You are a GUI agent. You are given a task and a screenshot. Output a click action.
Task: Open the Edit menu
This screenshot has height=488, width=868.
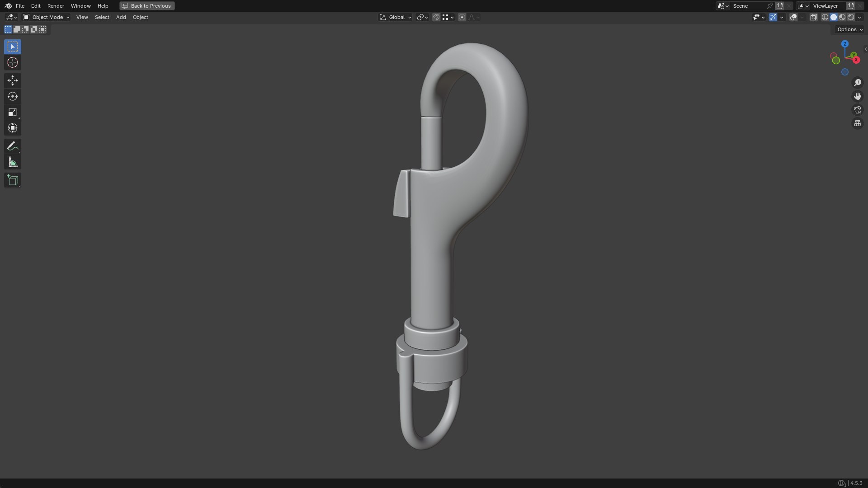(36, 6)
